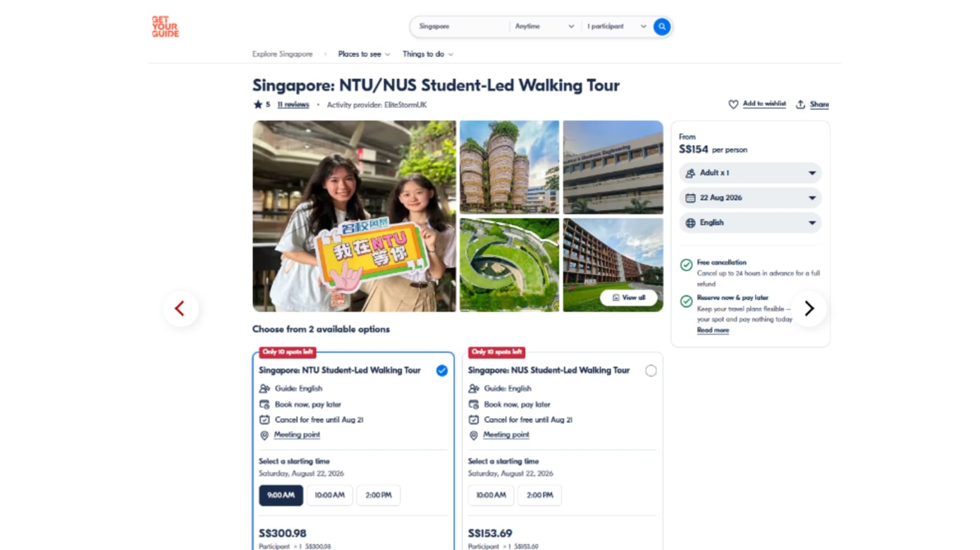Open the tower buildings photo thumbnail
The height and width of the screenshot is (550, 980).
click(x=510, y=167)
